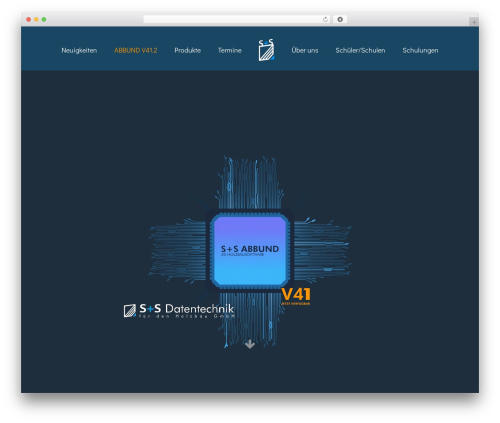The width and height of the screenshot is (500, 423).
Task: Click the download button beside address bar
Action: pyautogui.click(x=340, y=19)
